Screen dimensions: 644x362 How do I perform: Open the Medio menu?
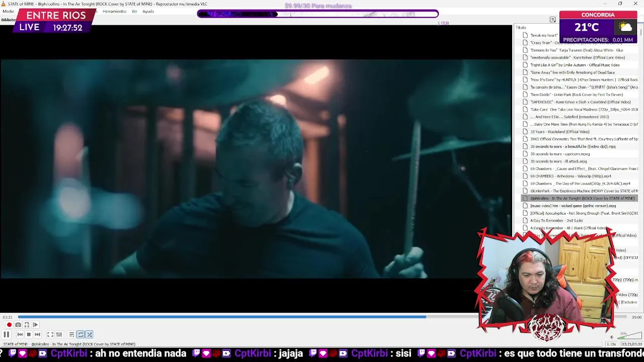8,11
